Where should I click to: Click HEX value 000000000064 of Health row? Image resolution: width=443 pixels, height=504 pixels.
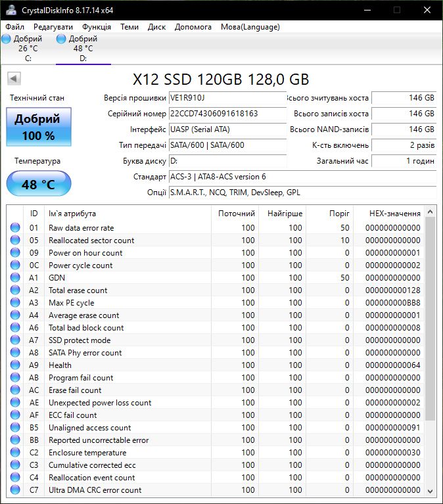point(392,365)
